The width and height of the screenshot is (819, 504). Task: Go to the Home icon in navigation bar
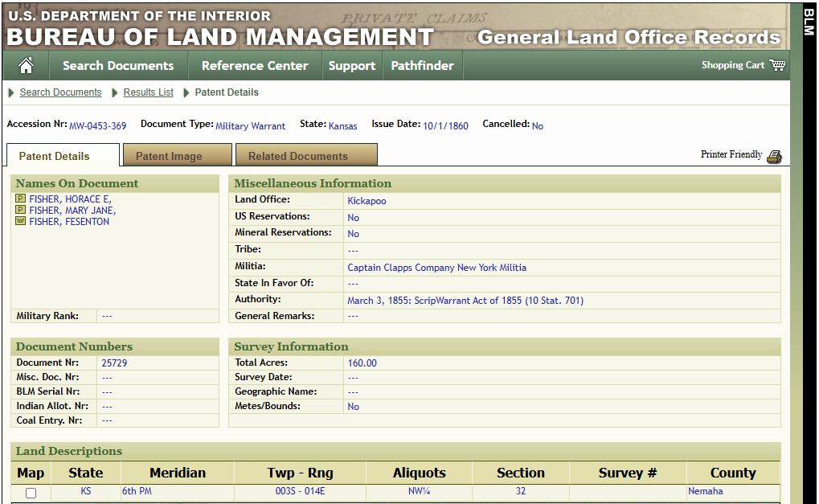tap(26, 66)
